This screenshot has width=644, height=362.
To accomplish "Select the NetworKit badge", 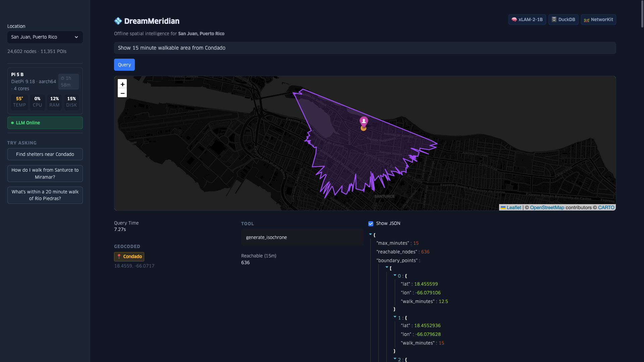I will point(598,19).
